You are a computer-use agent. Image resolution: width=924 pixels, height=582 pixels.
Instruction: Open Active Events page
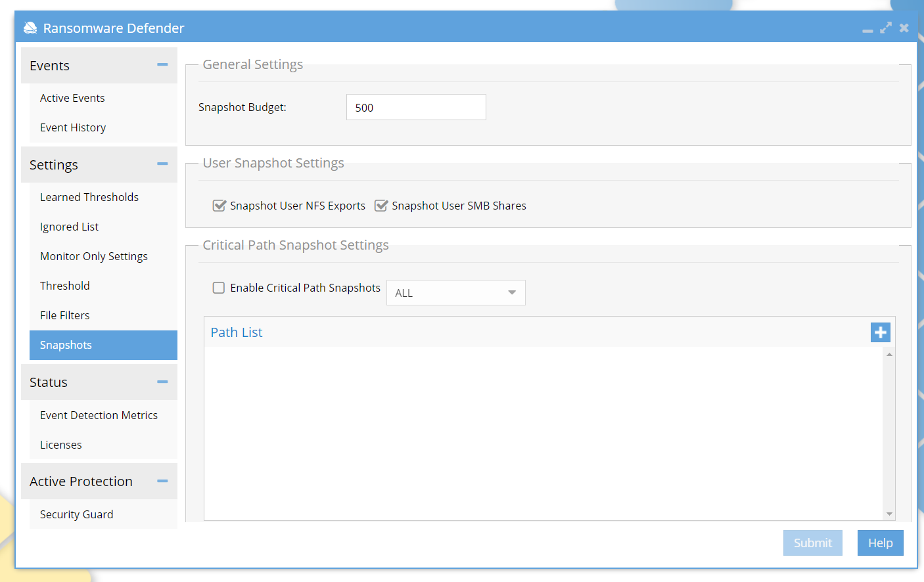103,98
